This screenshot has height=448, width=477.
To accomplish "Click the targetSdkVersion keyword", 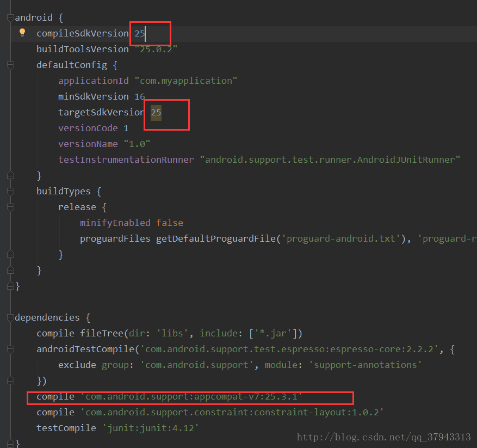I will click(x=101, y=112).
